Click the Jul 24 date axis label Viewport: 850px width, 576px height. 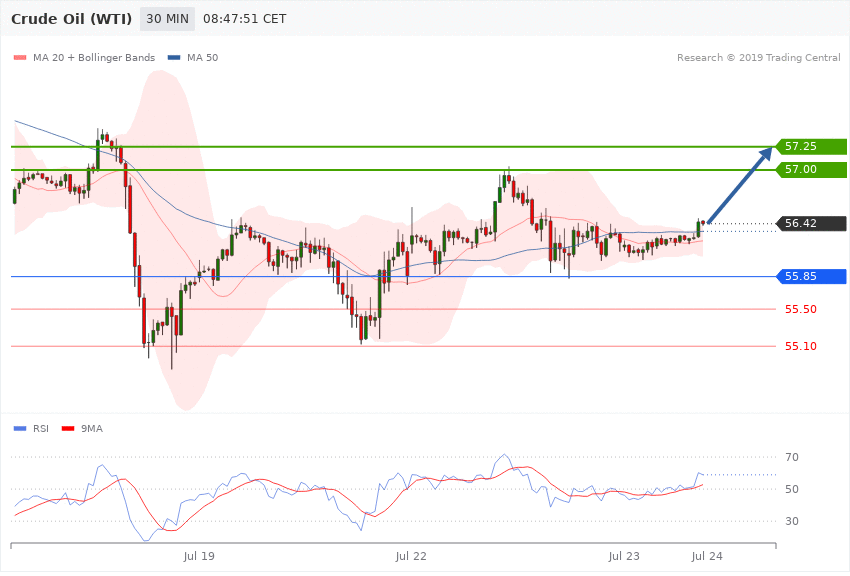click(707, 556)
